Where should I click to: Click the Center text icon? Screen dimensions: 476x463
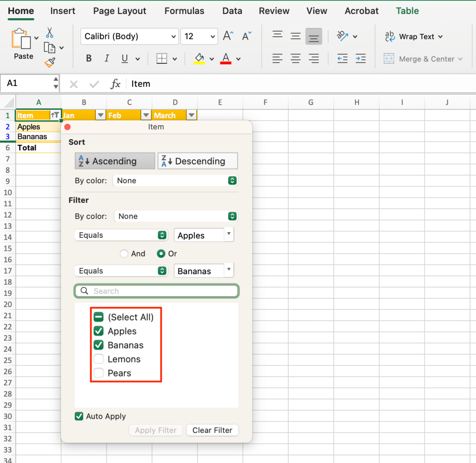point(295,58)
